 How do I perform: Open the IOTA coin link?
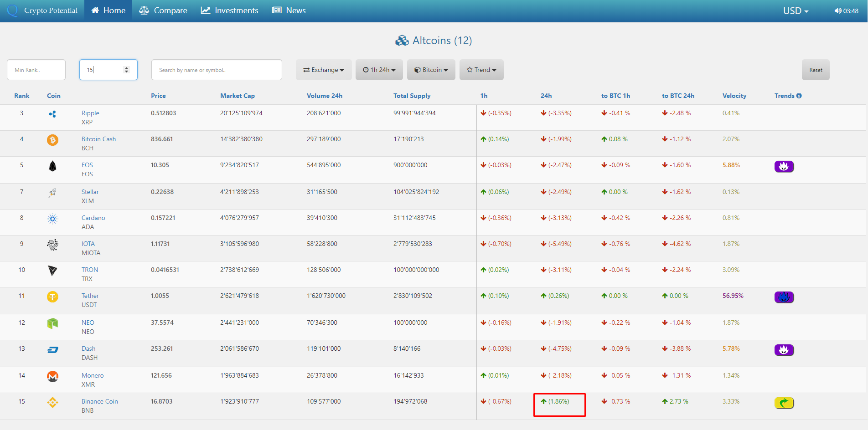tap(88, 244)
